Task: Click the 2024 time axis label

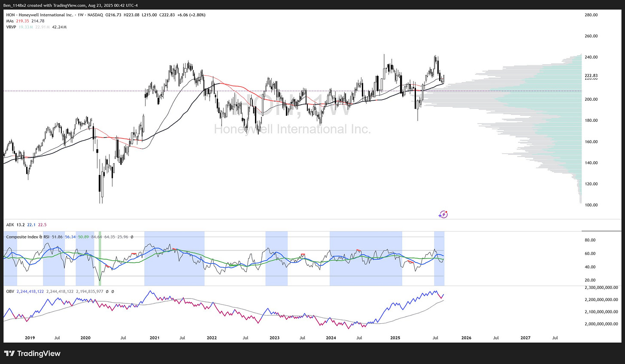Action: 331,338
